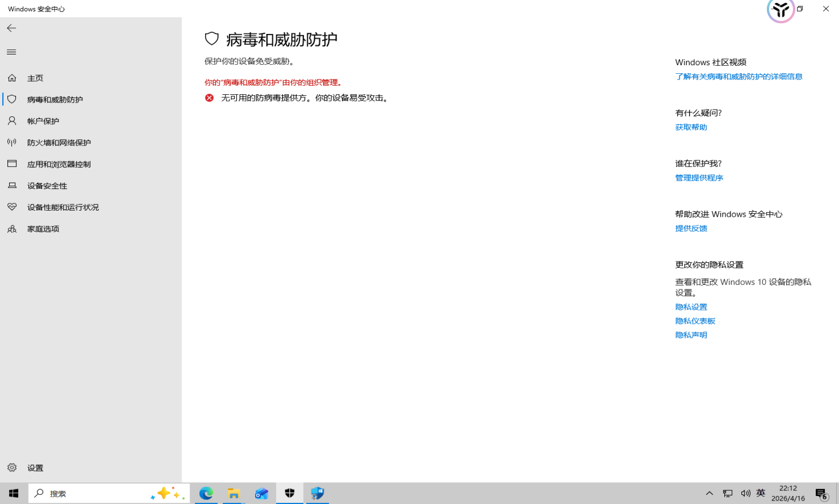Expand the navigation pane via hamburger icon
839x504 pixels.
tap(11, 52)
